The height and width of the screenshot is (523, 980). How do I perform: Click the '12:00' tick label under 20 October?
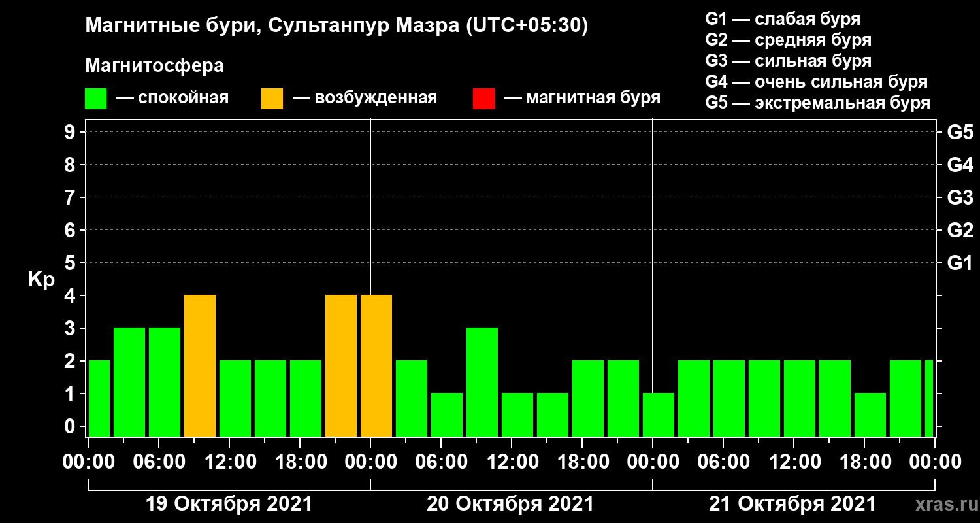(512, 462)
